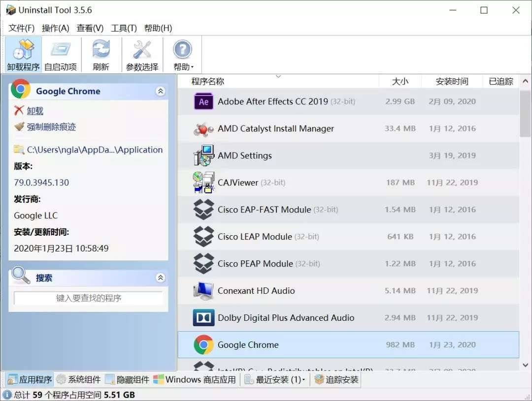Click the Google Chrome icon in list
The height and width of the screenshot is (401, 532).
pos(203,345)
